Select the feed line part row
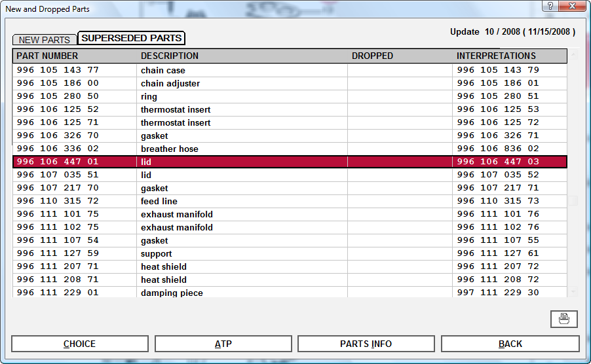Screen dimensions: 591x364 click(159, 201)
